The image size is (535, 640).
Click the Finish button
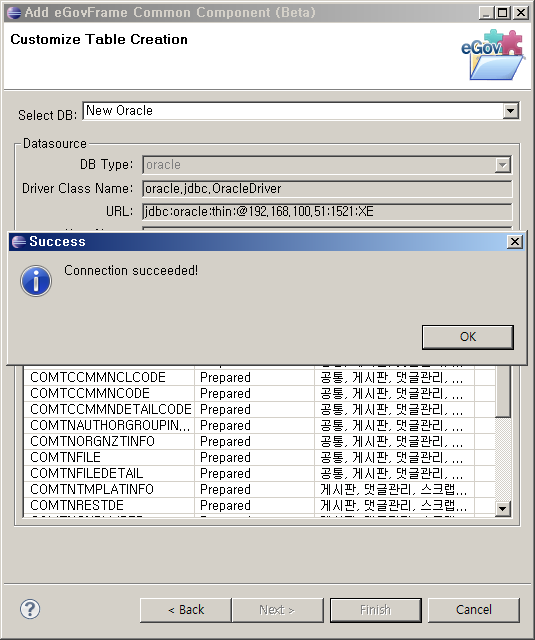tap(375, 610)
